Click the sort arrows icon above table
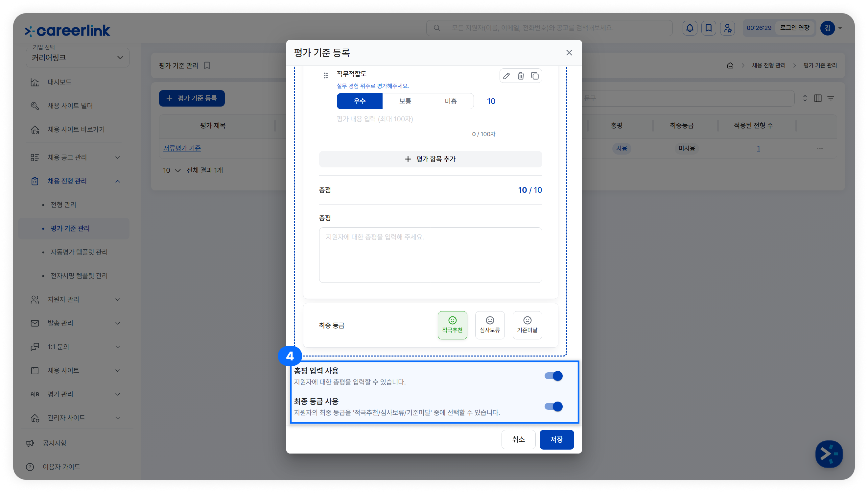 805,98
